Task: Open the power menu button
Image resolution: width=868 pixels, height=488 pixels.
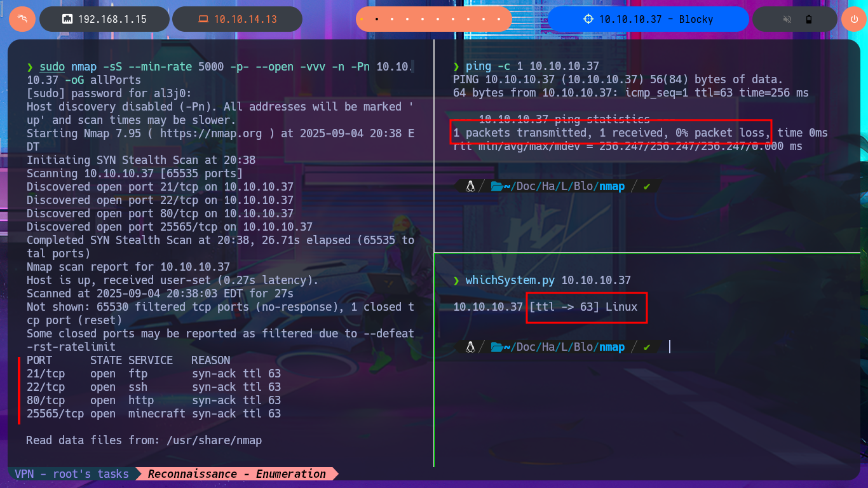Action: [x=853, y=19]
